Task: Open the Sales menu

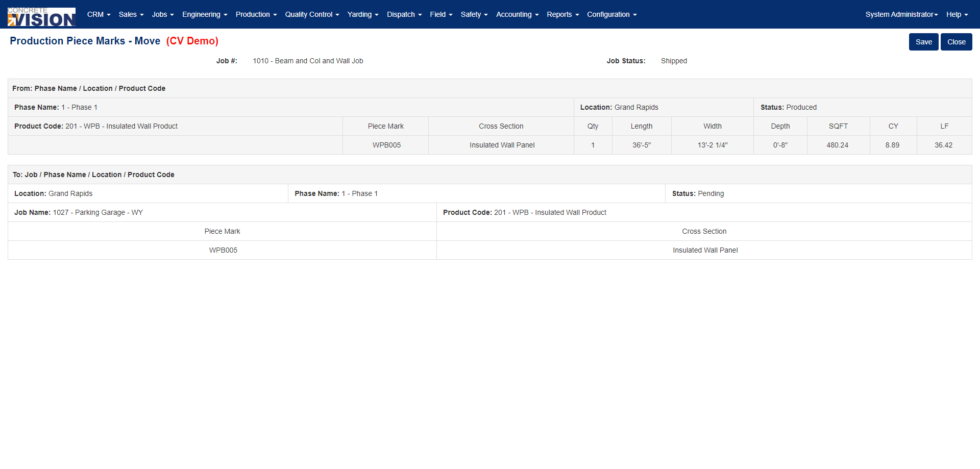Action: [131, 14]
